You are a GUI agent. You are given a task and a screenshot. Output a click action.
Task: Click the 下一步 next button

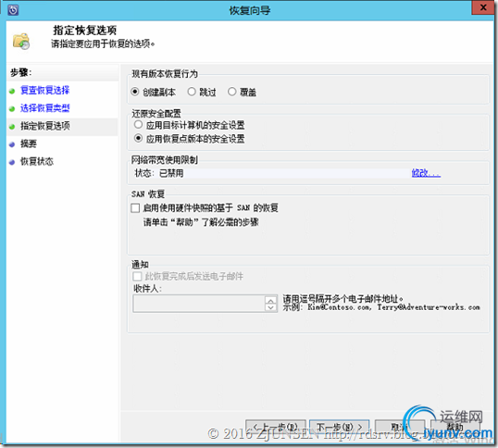pos(339,428)
